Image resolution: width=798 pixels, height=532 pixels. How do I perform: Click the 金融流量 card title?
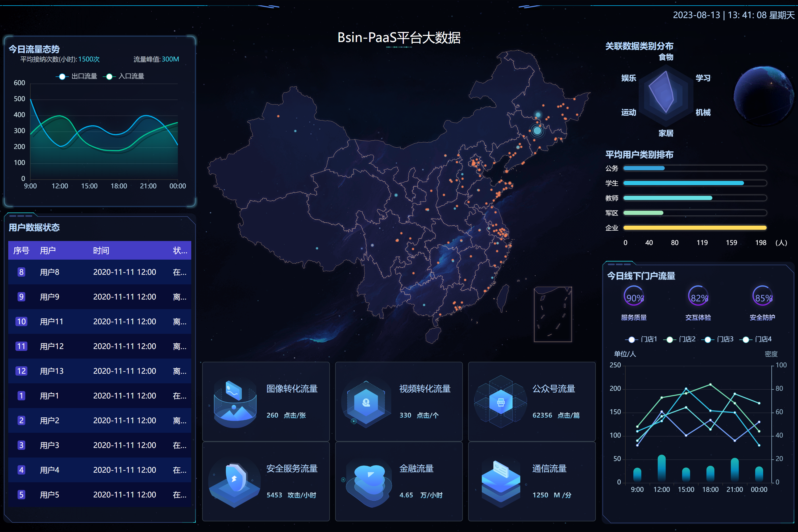pos(416,468)
